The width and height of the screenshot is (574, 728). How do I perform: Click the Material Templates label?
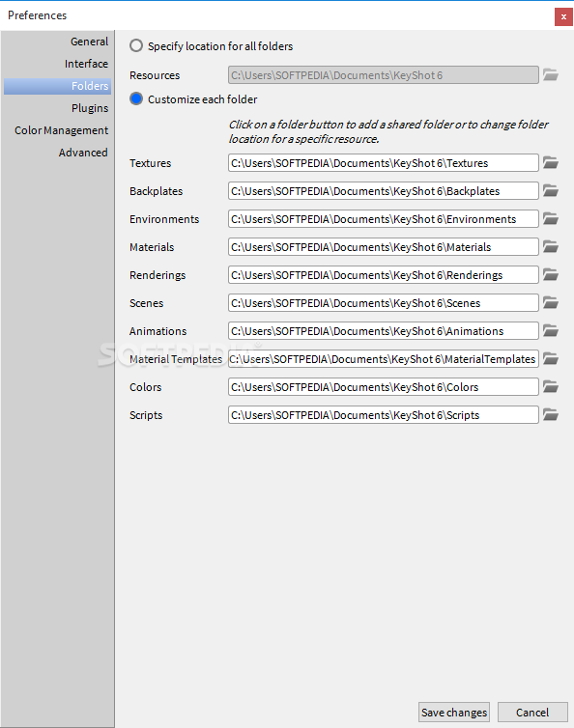click(x=176, y=359)
